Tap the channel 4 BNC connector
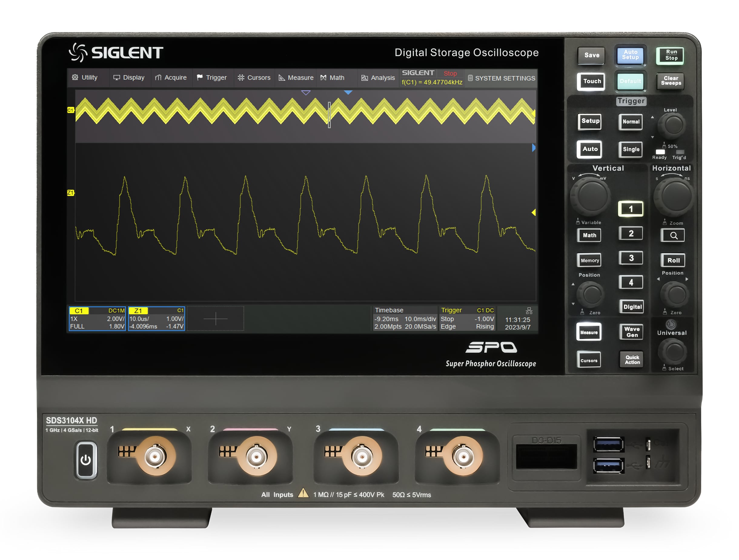Image resolution: width=739 pixels, height=560 pixels. pos(463,456)
